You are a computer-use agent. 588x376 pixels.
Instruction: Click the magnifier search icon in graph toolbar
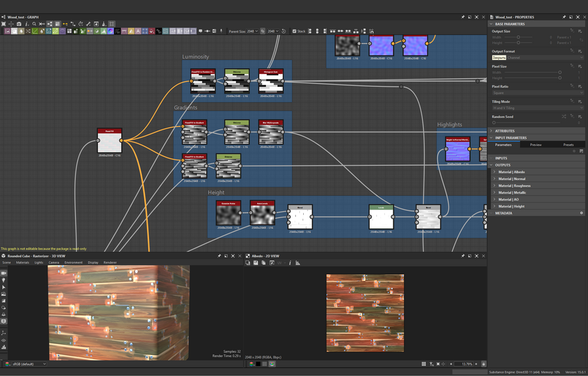[35, 23]
